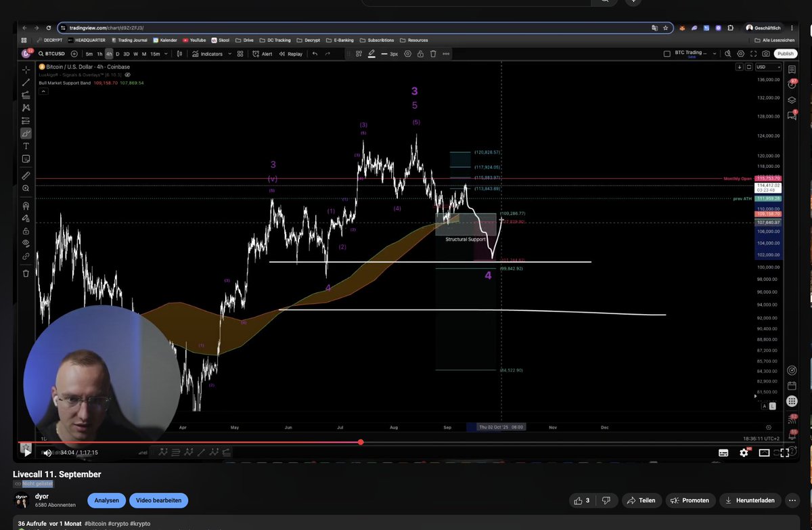Change the drawing line color
The width and height of the screenshot is (812, 530).
[371, 53]
